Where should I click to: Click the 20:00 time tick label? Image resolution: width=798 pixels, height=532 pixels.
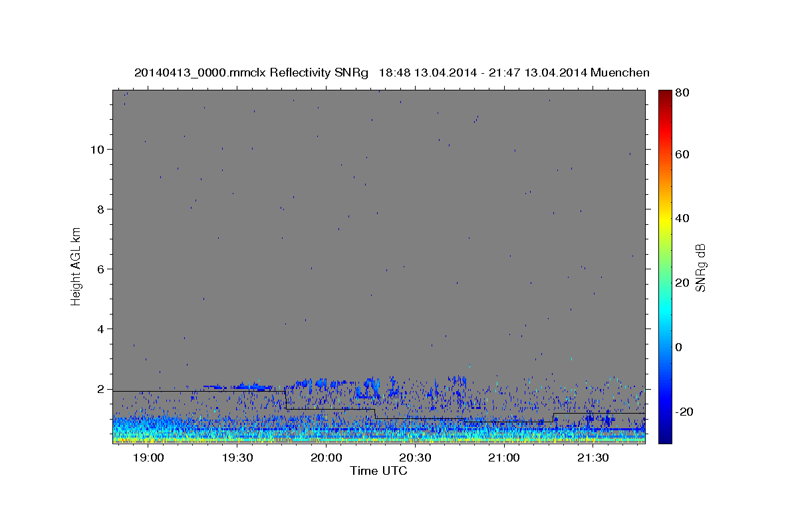[x=327, y=458]
